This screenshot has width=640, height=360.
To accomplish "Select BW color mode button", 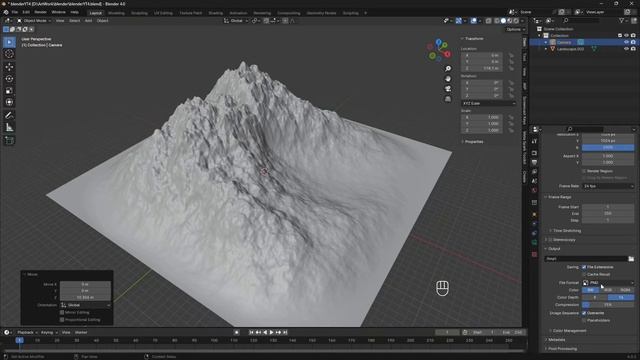I will click(591, 290).
